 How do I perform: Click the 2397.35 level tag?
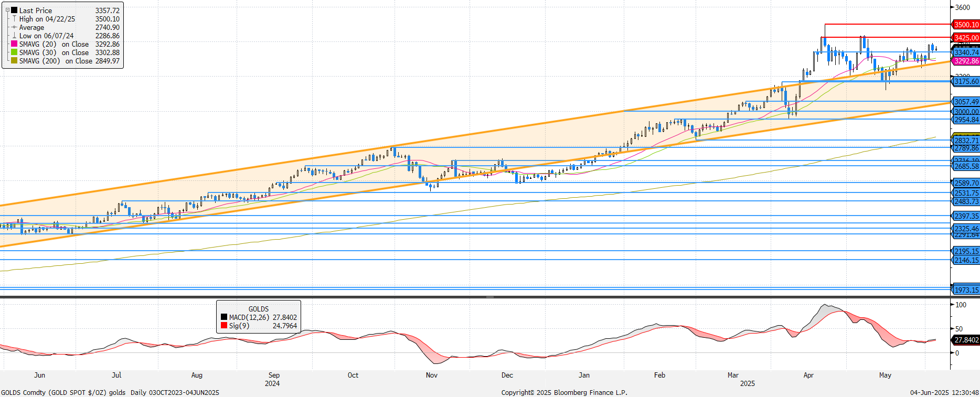965,216
